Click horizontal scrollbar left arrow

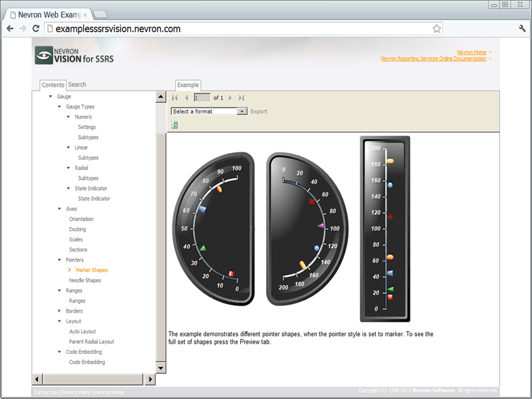tap(37, 379)
